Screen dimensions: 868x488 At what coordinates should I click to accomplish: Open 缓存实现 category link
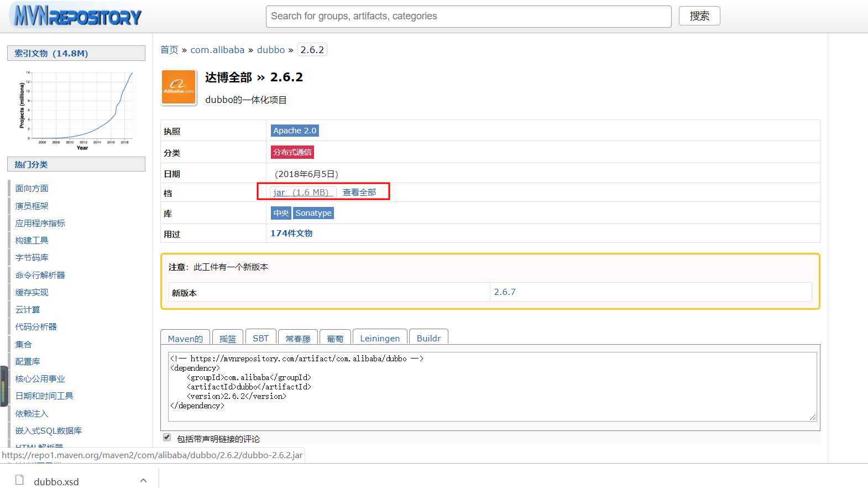point(32,292)
